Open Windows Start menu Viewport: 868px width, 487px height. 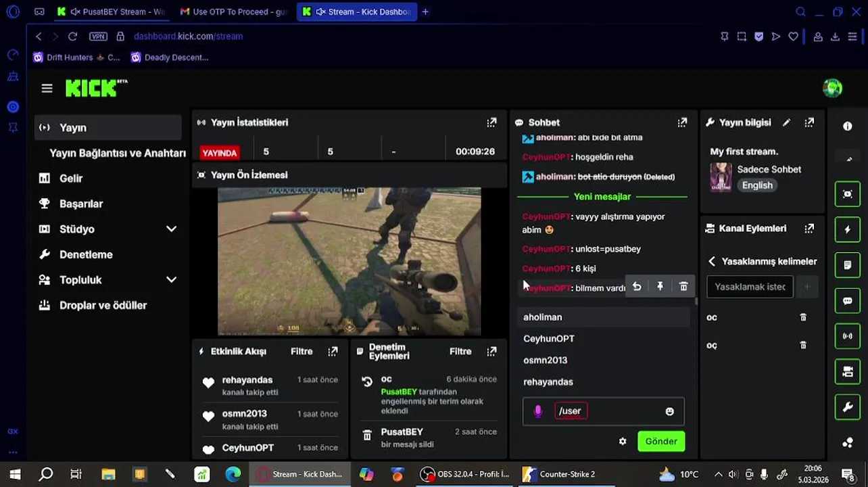15,474
